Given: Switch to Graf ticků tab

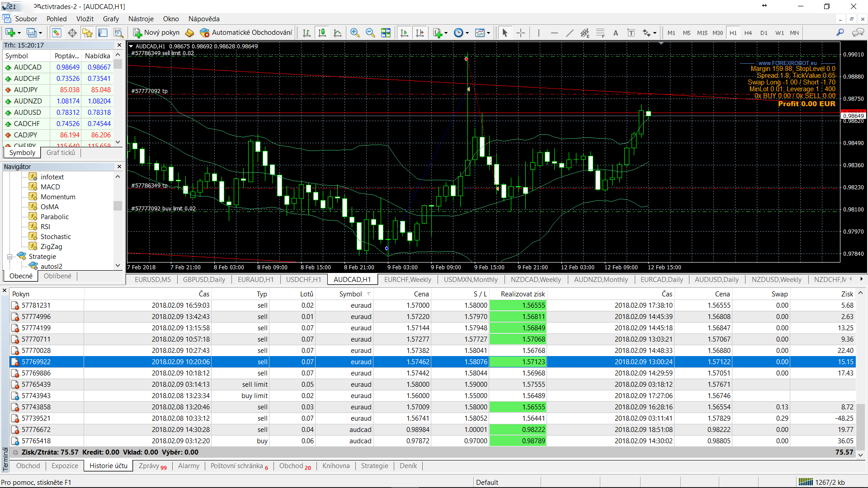Looking at the screenshot, I should coord(61,153).
